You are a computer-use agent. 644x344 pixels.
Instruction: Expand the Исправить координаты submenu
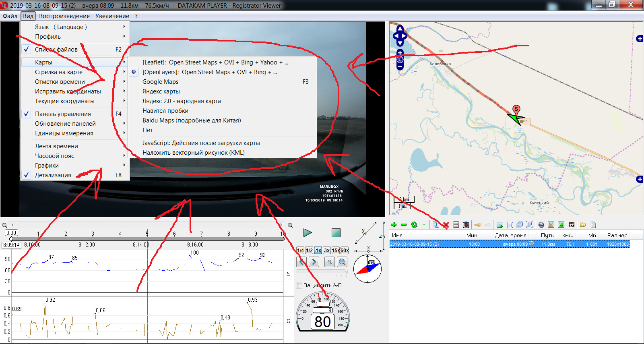[75, 91]
